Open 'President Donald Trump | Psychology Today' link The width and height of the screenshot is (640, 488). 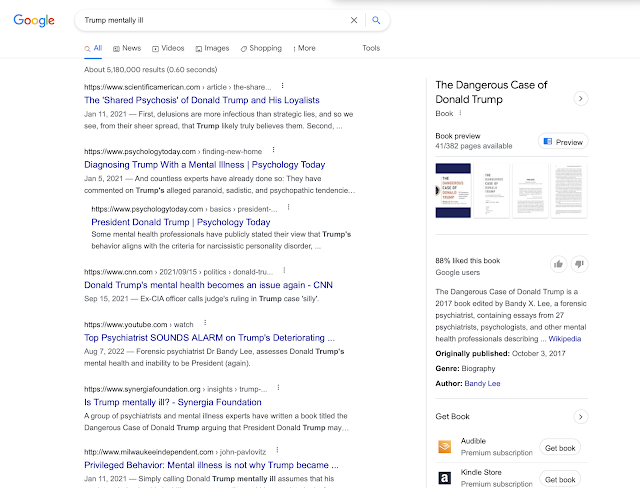pyautogui.click(x=181, y=222)
